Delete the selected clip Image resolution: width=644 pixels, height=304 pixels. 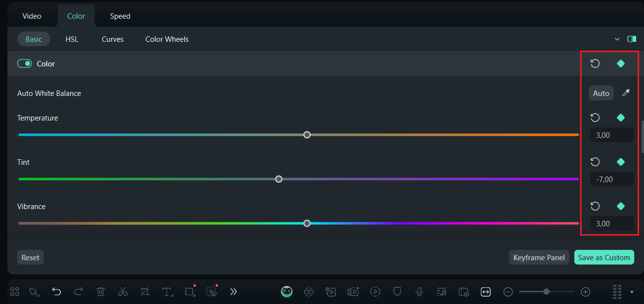click(x=101, y=291)
